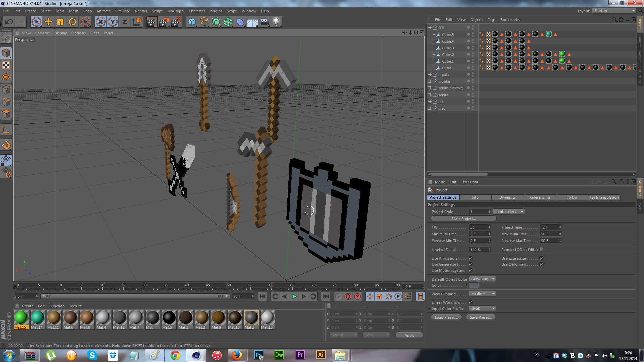This screenshot has width=644, height=362.
Task: Click the coordinate system icon
Action: pos(137,22)
